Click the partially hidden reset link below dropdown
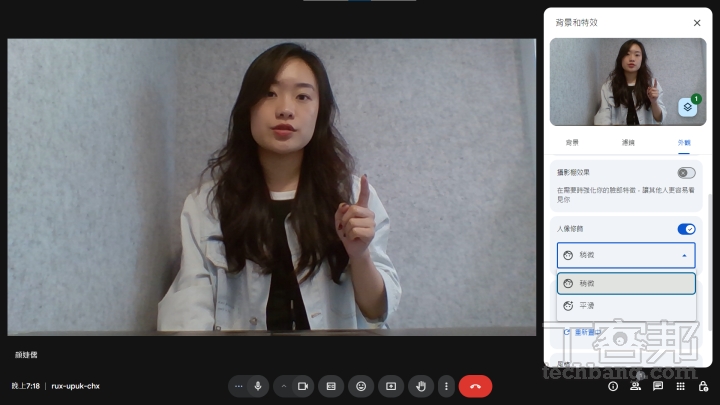The image size is (720, 405). click(x=582, y=332)
